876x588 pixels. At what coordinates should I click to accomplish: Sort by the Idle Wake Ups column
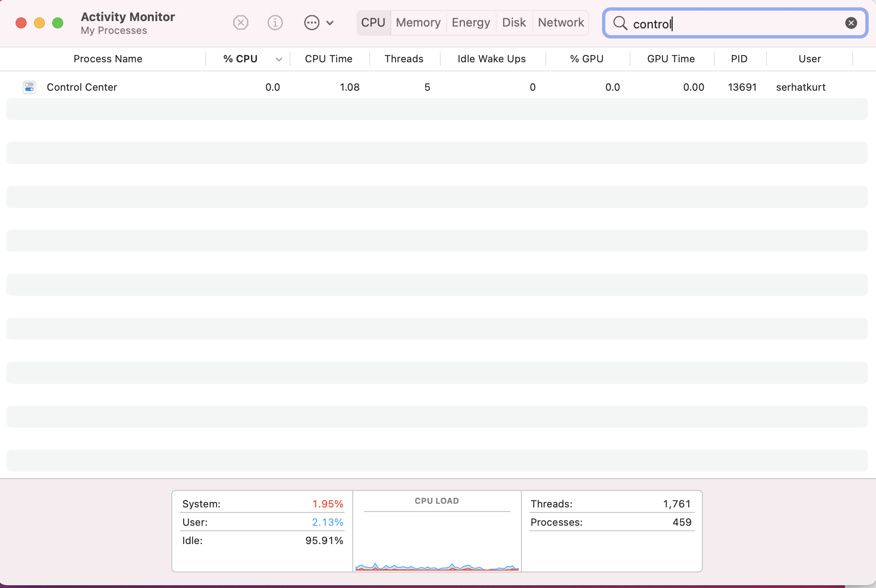(492, 59)
